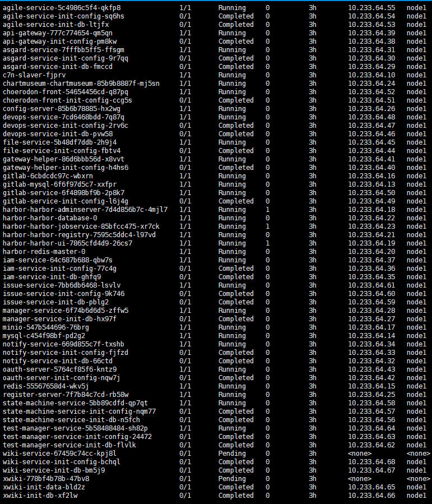Click chartmuseum-chartmuseum-85b9b8887f-mj5sn
Image resolution: width=432 pixels, height=504 pixels.
pos(81,83)
